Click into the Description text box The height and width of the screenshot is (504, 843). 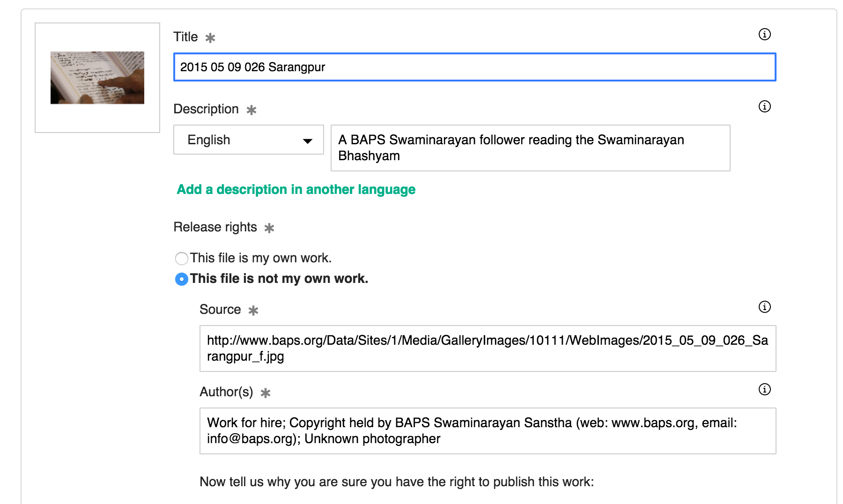[530, 148]
